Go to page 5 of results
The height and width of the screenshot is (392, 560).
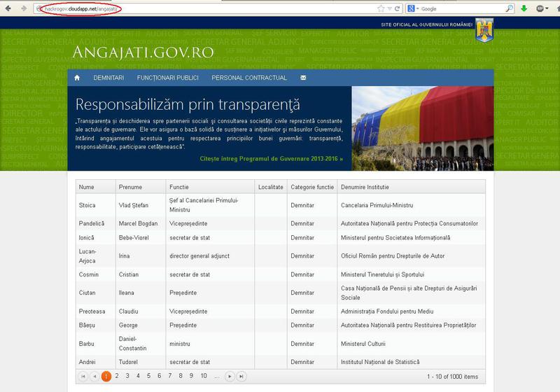point(148,376)
